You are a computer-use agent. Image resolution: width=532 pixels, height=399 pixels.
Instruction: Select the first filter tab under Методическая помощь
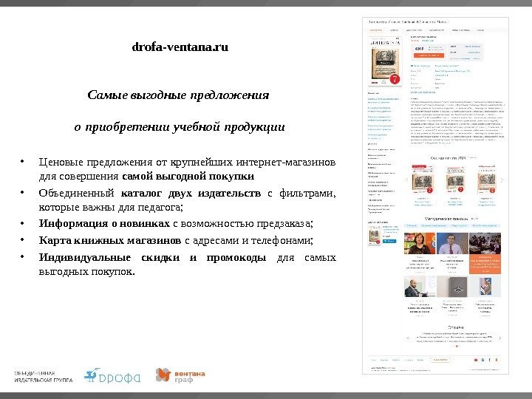pyautogui.click(x=412, y=225)
